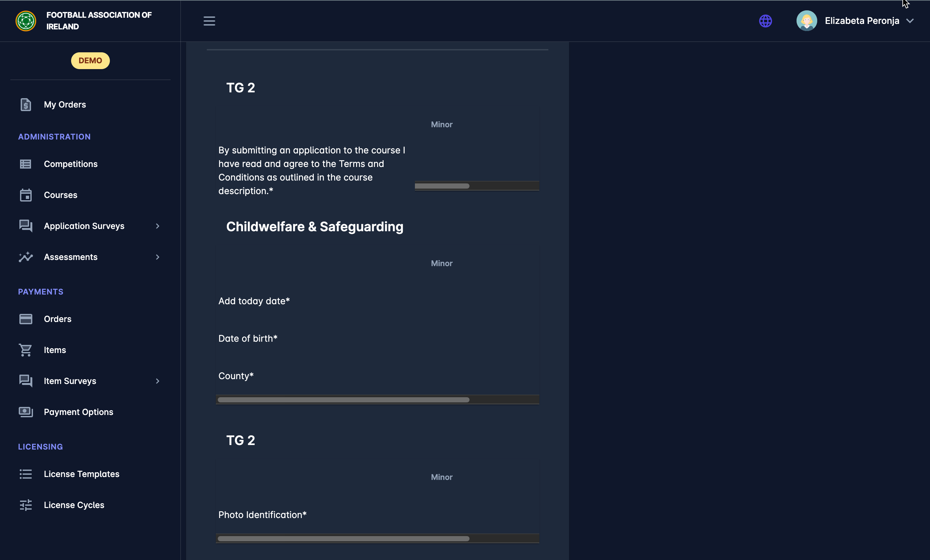Click the FAI logo in header
Viewport: 930px width, 560px height.
pyautogui.click(x=26, y=21)
